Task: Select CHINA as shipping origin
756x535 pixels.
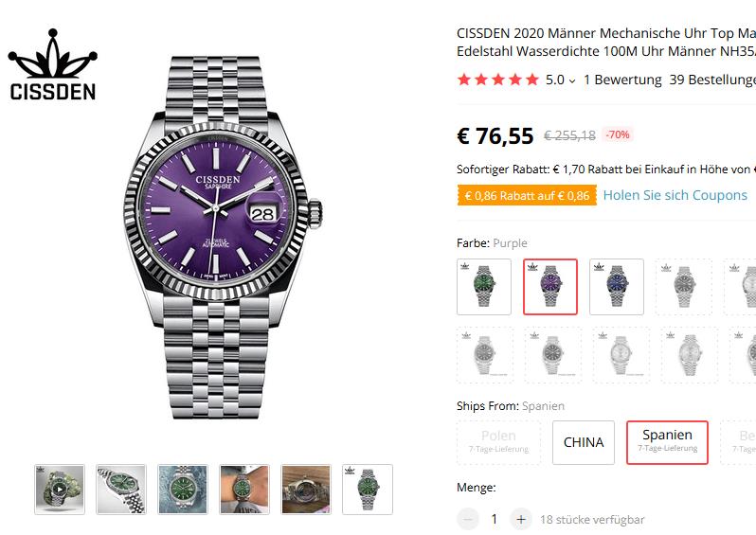Action: pyautogui.click(x=584, y=442)
